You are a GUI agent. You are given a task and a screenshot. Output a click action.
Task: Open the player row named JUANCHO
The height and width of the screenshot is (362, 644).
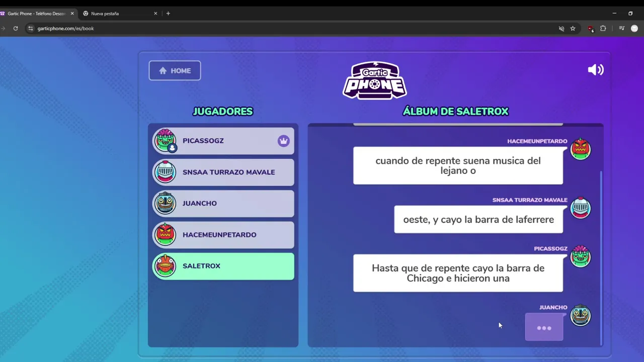coord(223,203)
